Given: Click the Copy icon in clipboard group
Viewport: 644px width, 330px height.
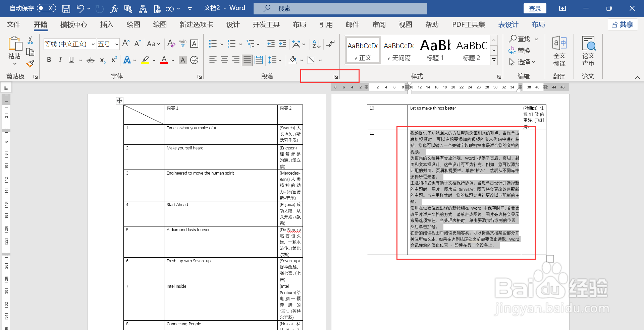Looking at the screenshot, I should (x=30, y=52).
